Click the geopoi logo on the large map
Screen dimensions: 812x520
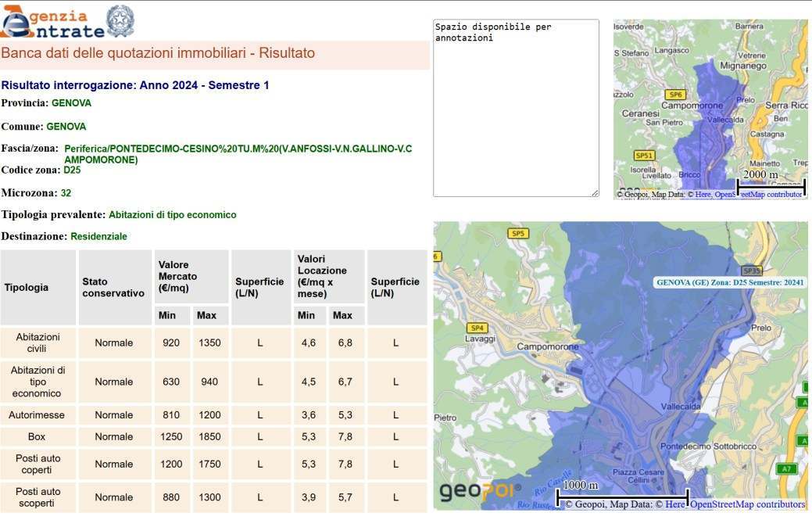(474, 491)
